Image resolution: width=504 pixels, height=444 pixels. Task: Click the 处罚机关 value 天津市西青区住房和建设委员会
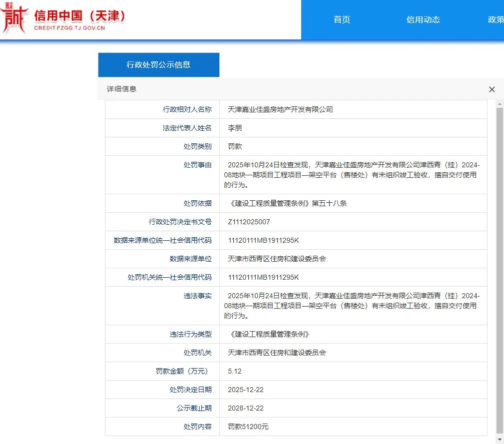[x=277, y=353]
